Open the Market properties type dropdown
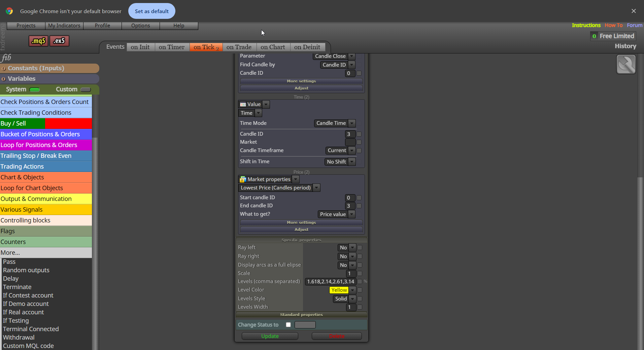 (x=296, y=179)
